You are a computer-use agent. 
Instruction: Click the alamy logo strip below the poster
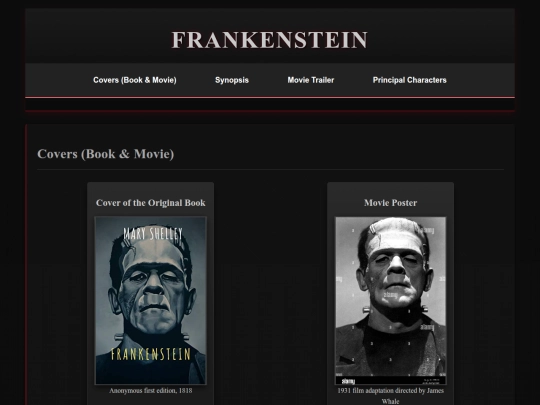391,381
